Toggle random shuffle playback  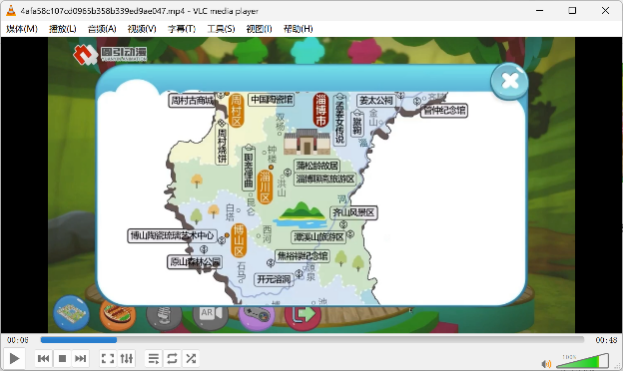pos(191,358)
